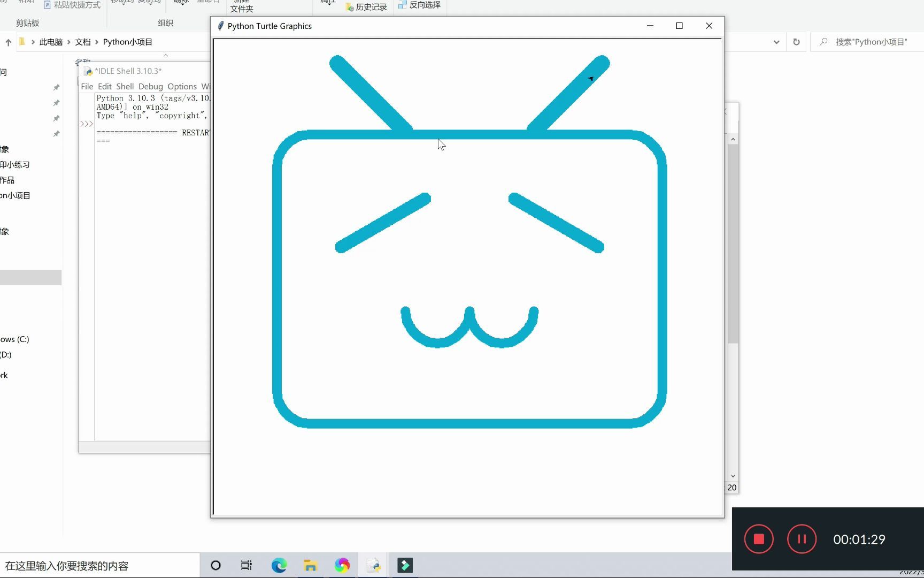Open Filmora from the taskbar

click(405, 565)
